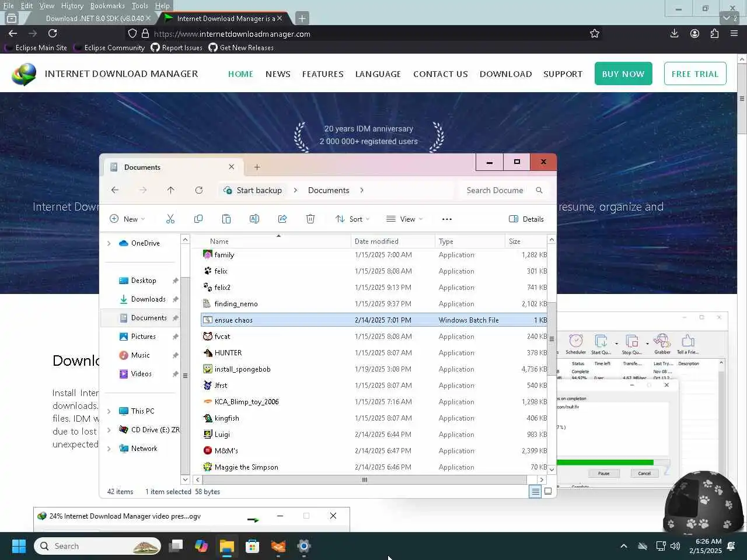The width and height of the screenshot is (747, 560).
Task: Add a new File Explorer tab
Action: point(257,167)
